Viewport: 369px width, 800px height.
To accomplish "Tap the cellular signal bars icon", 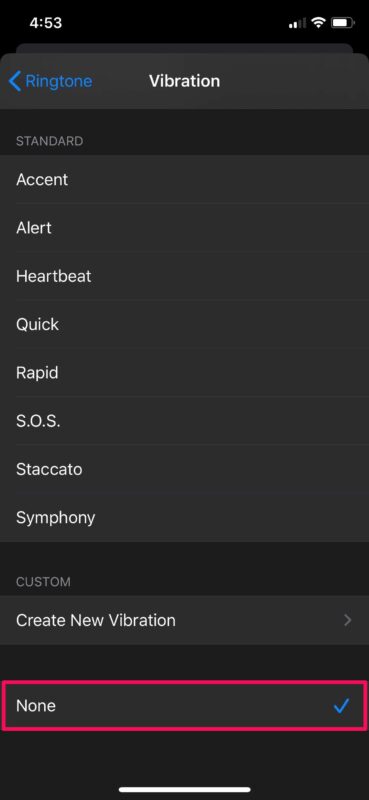I will click(x=298, y=23).
